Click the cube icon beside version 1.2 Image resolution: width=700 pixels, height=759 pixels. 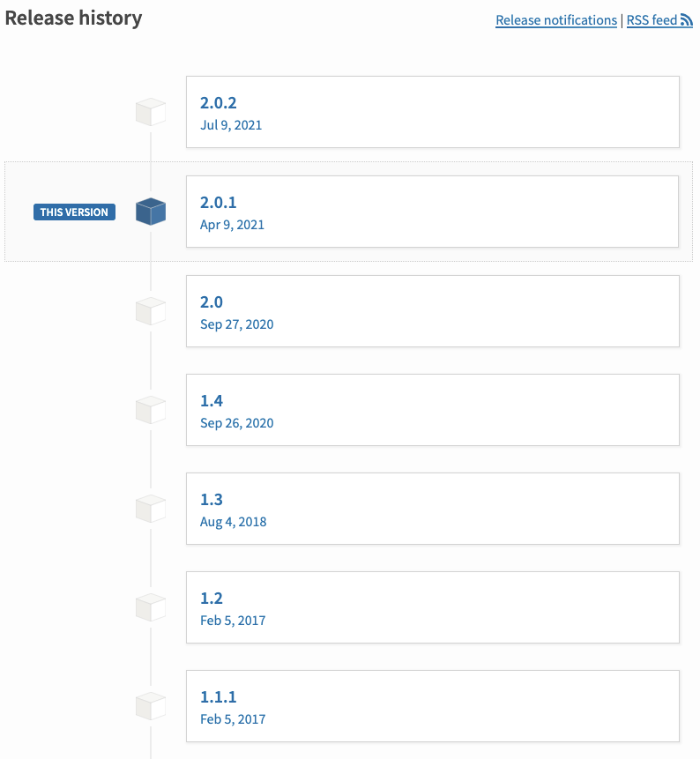151,606
